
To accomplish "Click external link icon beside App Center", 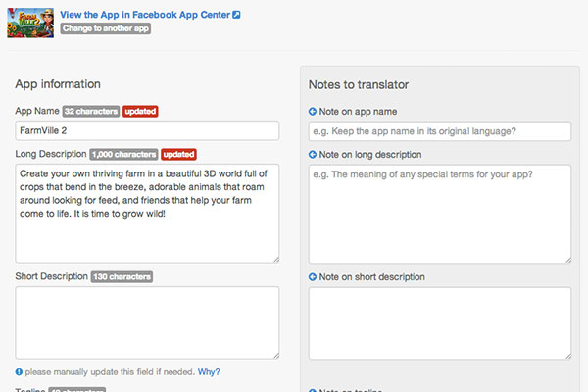I will pos(236,15).
